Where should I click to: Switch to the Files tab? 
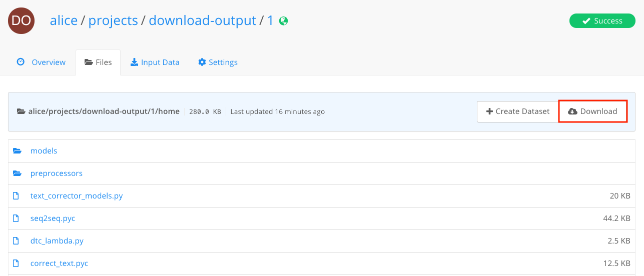98,62
